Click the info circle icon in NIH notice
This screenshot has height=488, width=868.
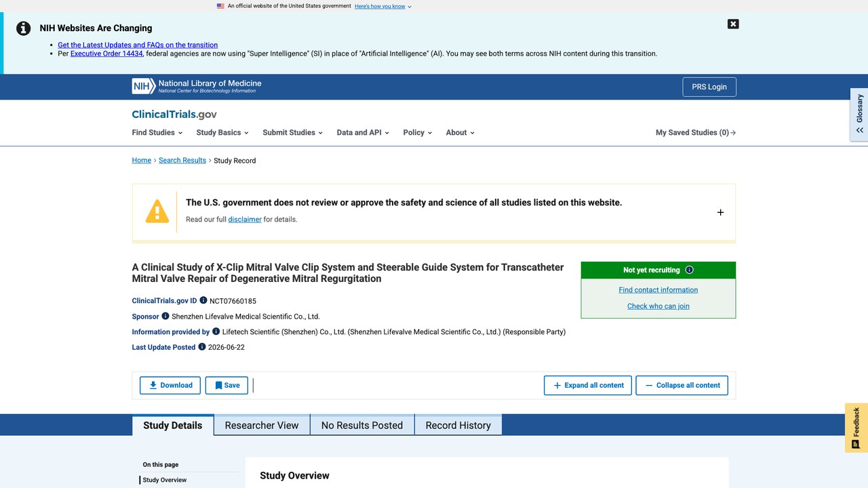click(24, 28)
